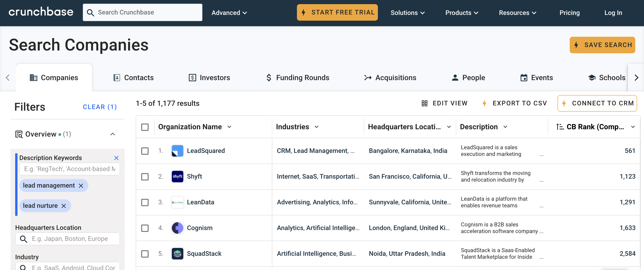Viewport: 644px width, 270px height.
Task: Open the Solutions menu
Action: tap(408, 13)
